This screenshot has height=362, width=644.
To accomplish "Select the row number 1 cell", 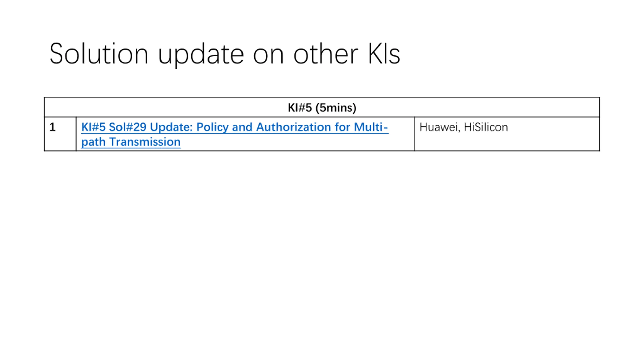I will 60,134.
